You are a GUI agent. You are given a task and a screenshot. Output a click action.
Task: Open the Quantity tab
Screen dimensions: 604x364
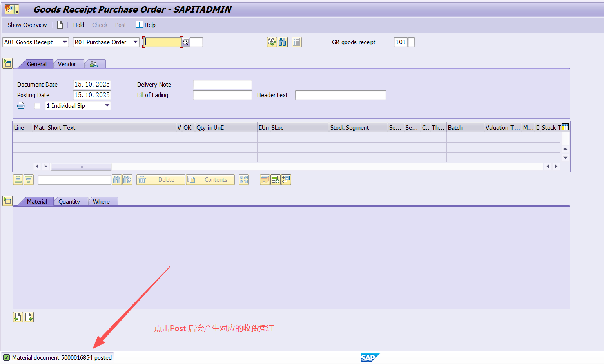click(x=69, y=201)
